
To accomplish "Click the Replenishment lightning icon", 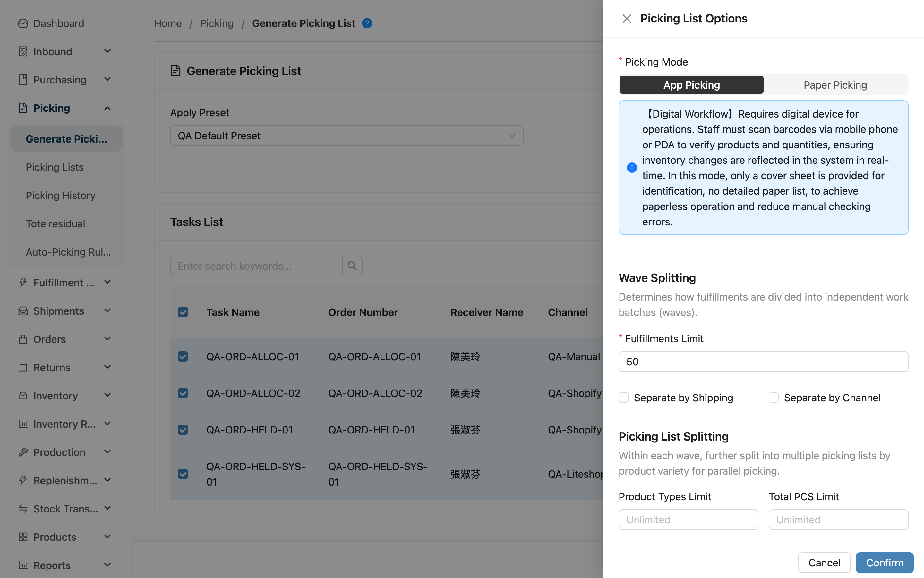I will pyautogui.click(x=23, y=480).
